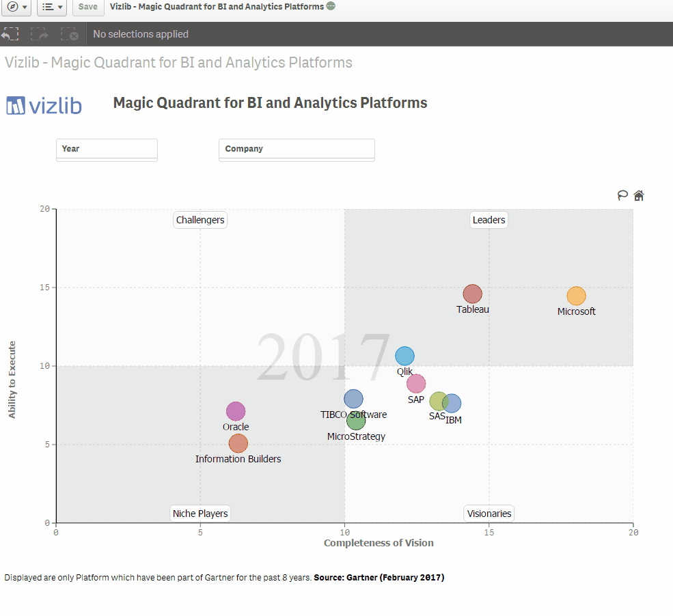Select the Tableau bubble
The width and height of the screenshot is (673, 616).
(x=473, y=294)
